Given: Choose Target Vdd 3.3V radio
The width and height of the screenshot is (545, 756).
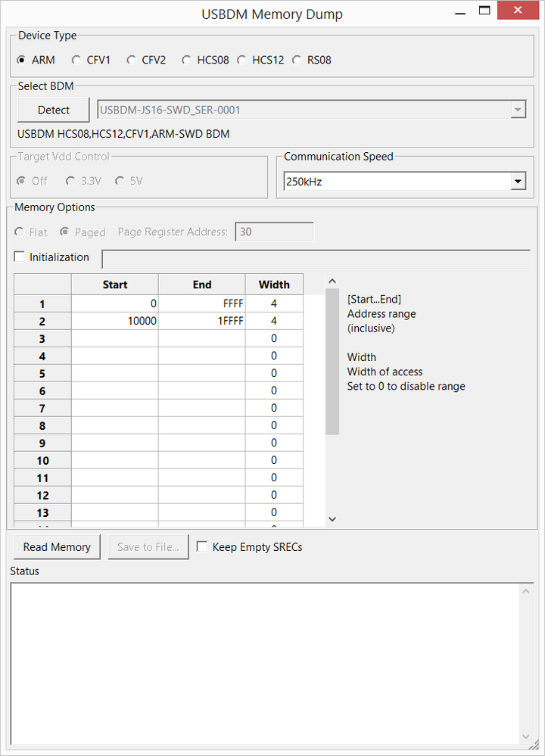Looking at the screenshot, I should point(83,181).
